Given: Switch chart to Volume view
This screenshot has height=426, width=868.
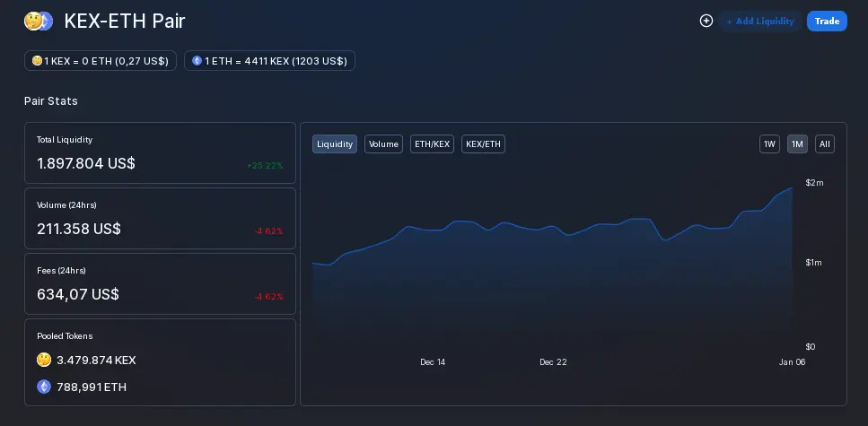Looking at the screenshot, I should point(383,143).
